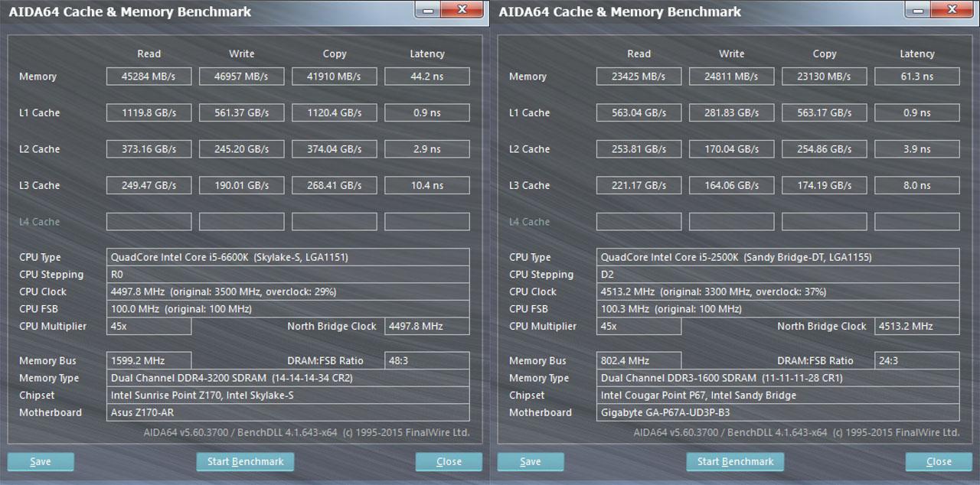Select Memory Latency value 44.2 ns

(x=426, y=76)
